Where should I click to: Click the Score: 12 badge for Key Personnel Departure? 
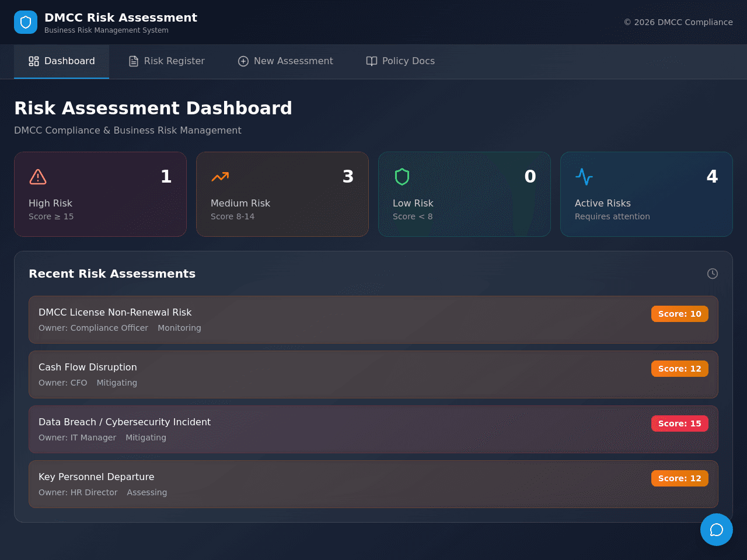680,478
